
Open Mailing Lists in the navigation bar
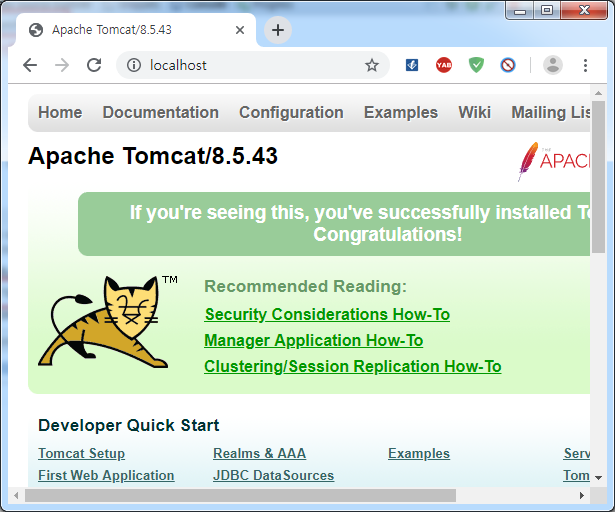(x=551, y=113)
